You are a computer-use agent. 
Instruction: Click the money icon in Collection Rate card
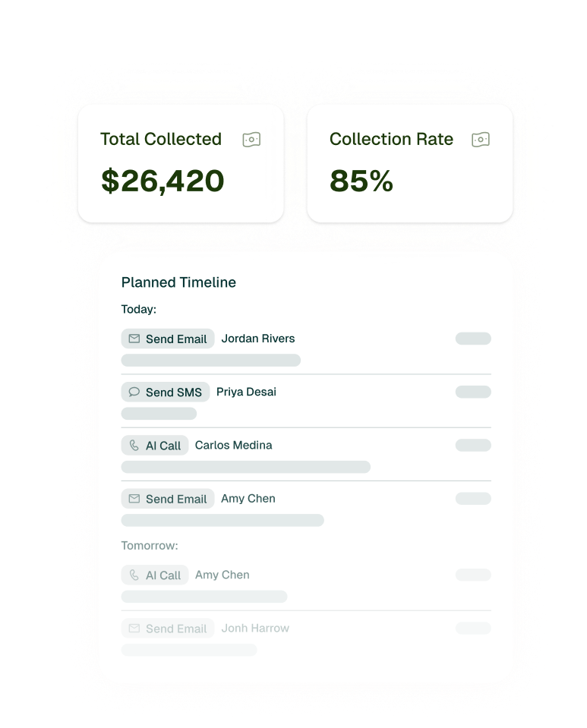(480, 140)
